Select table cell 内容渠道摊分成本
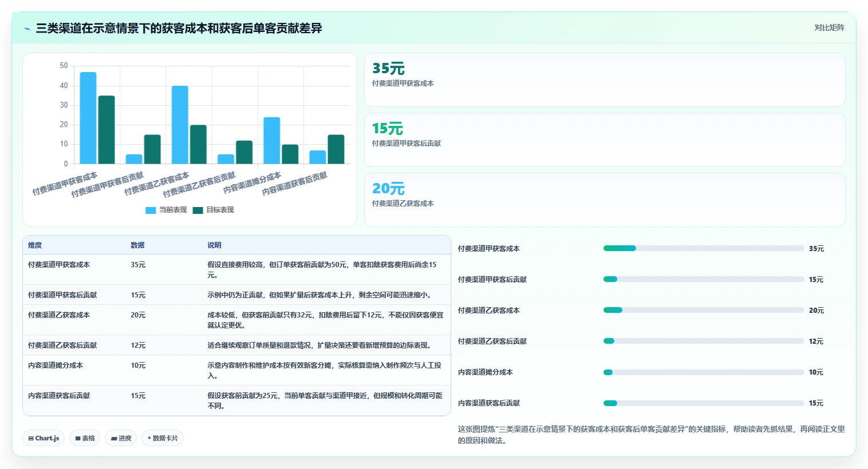 (56, 365)
